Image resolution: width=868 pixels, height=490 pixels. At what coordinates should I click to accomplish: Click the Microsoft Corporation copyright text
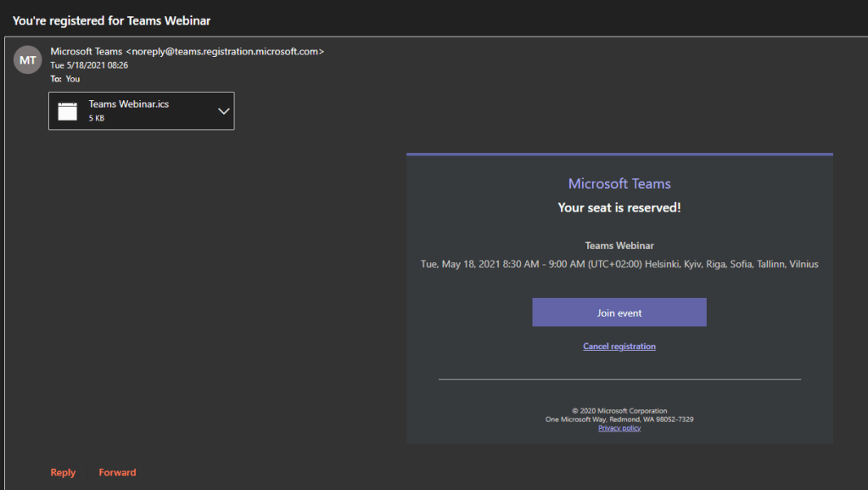coord(619,411)
